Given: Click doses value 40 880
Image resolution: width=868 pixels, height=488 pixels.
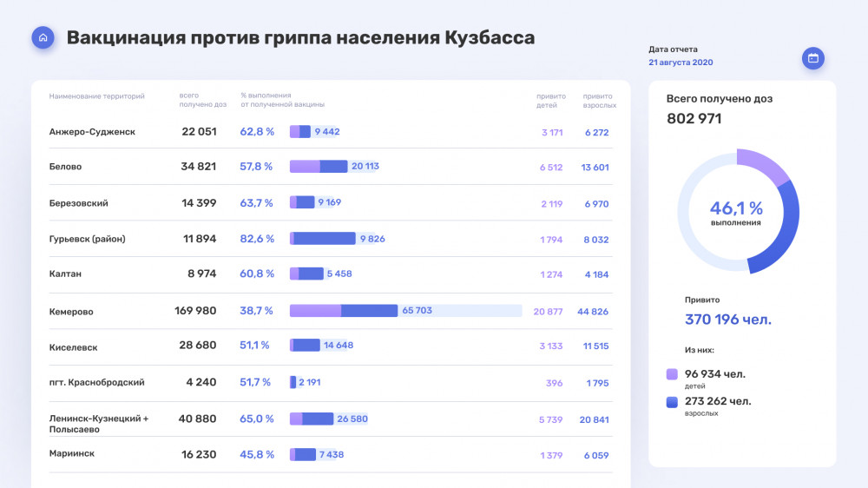Looking at the screenshot, I should click(x=197, y=419).
